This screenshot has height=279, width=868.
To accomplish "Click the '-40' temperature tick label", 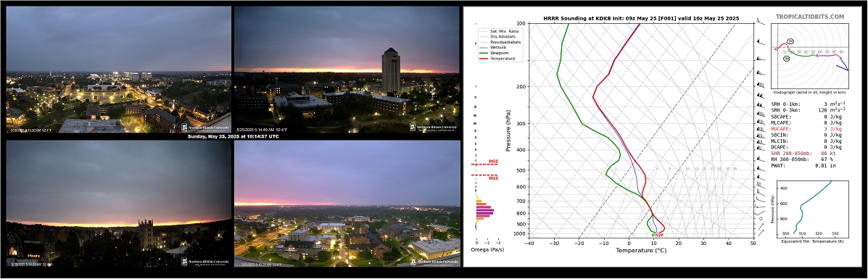I will tap(529, 243).
